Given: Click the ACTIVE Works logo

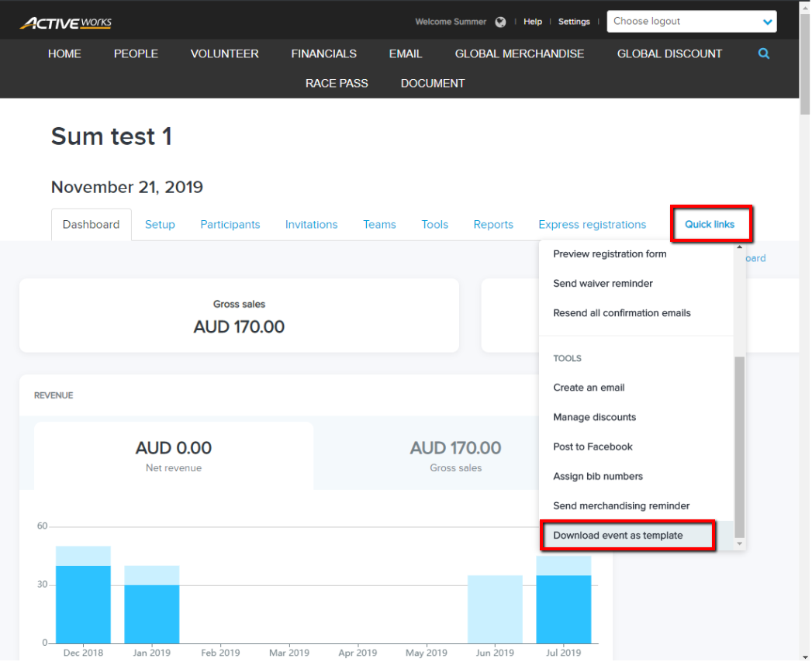Looking at the screenshot, I should pos(66,22).
